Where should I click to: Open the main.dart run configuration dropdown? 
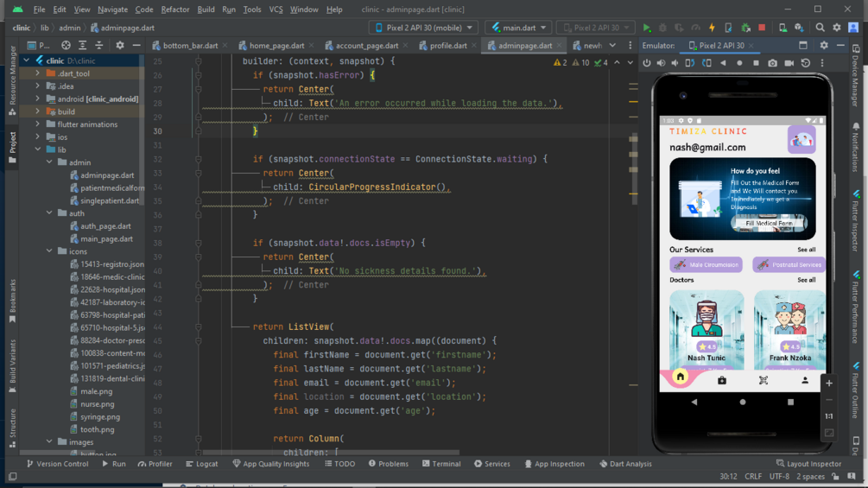pos(518,28)
